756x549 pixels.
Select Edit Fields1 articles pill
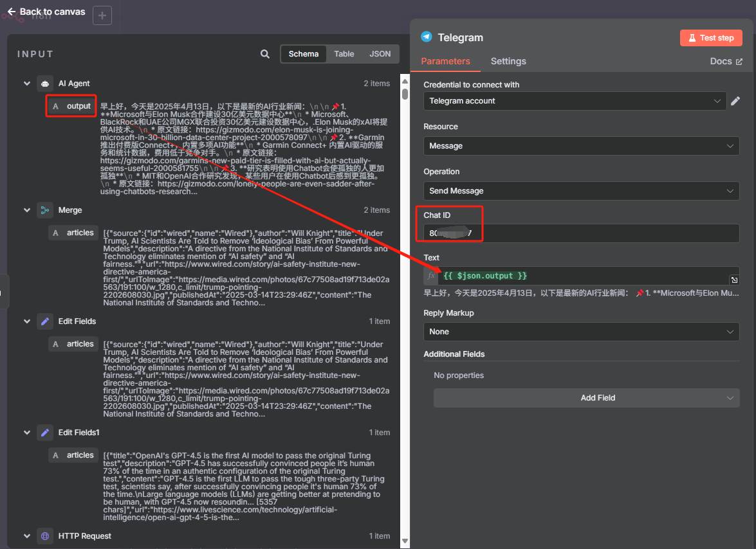pyautogui.click(x=73, y=455)
